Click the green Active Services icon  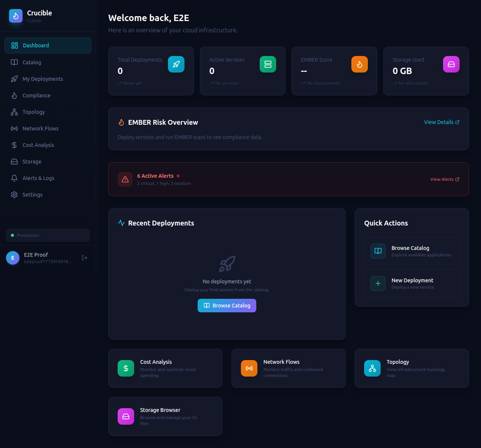pyautogui.click(x=268, y=64)
